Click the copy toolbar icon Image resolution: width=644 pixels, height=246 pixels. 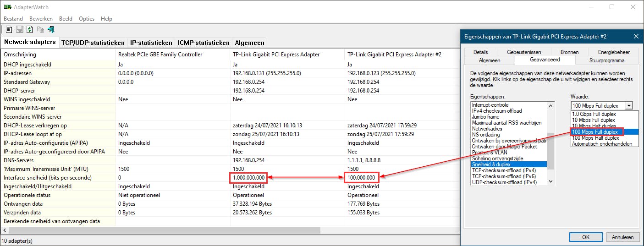tap(40, 29)
